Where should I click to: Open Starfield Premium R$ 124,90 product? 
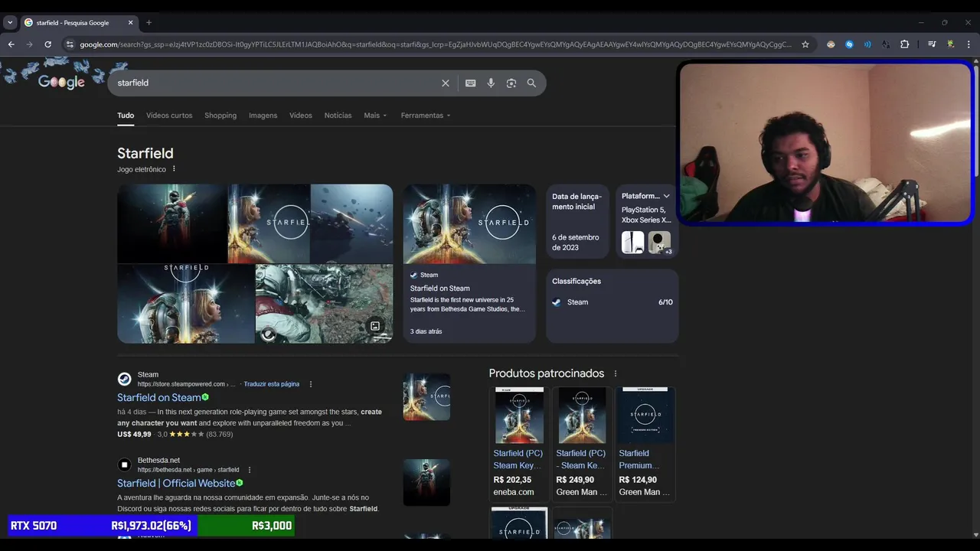[645, 443]
